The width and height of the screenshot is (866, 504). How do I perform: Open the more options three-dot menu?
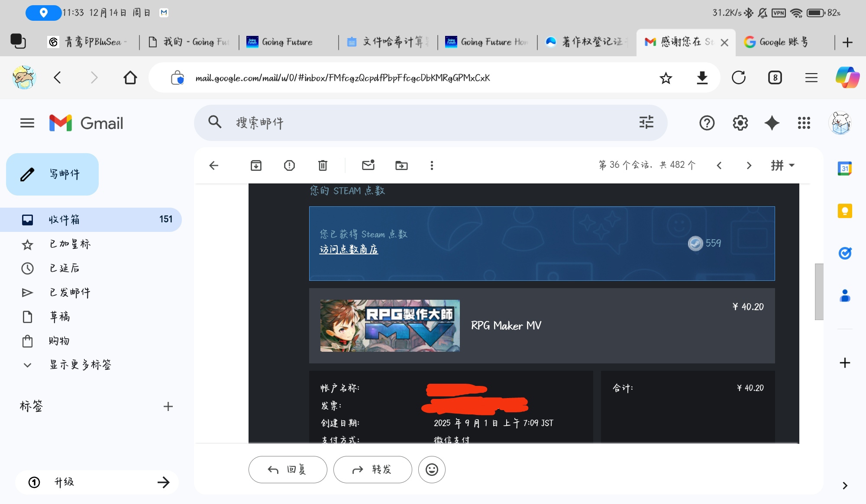point(432,165)
